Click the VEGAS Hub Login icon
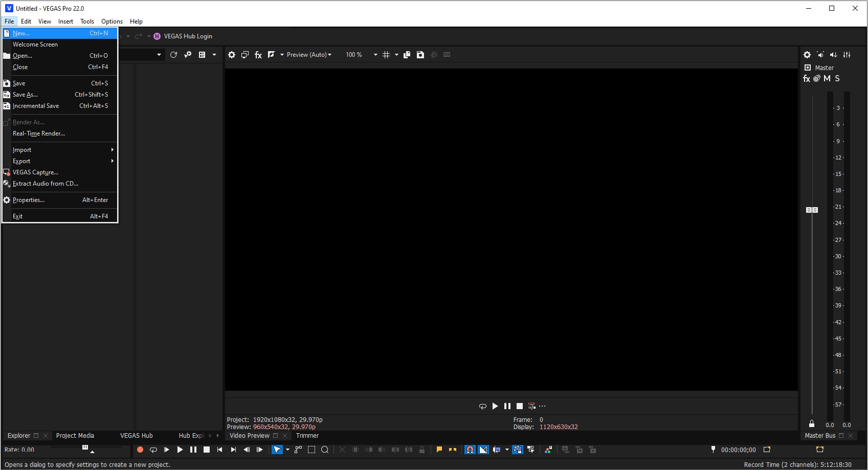Screen dimensions: 868x470 (157, 36)
